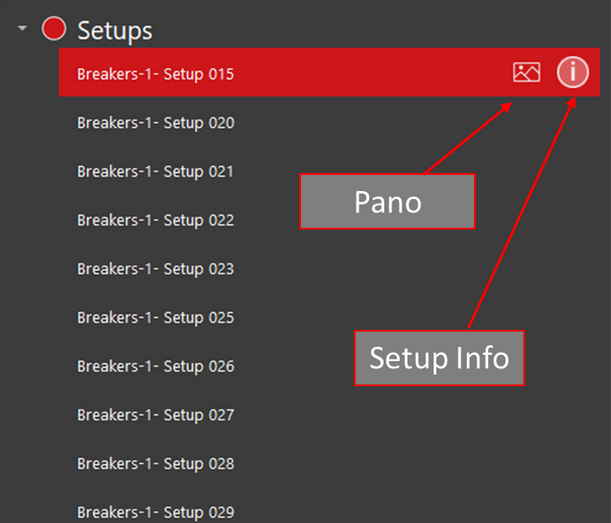The width and height of the screenshot is (611, 523).
Task: Select Breakers-1- Setup 027
Action: coord(155,415)
